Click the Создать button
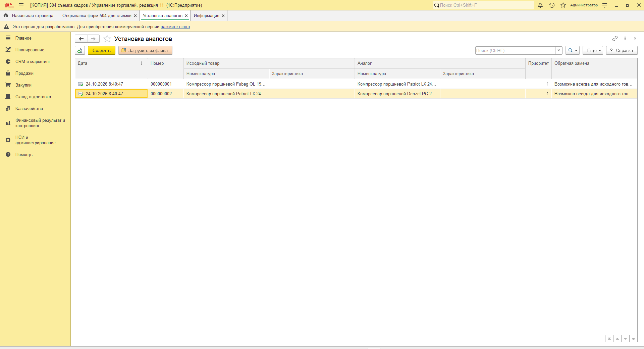This screenshot has height=349, width=644. (102, 50)
